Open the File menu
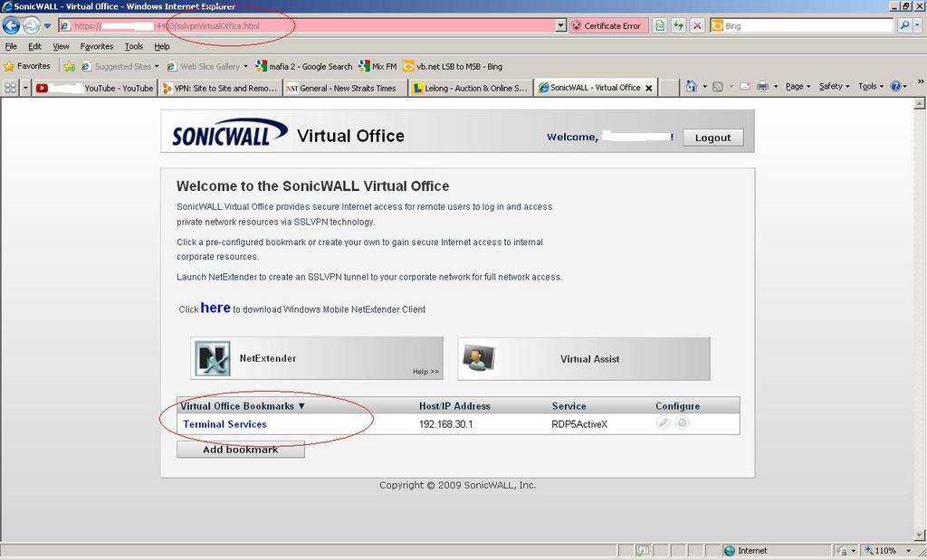This screenshot has width=927, height=560. [11, 46]
